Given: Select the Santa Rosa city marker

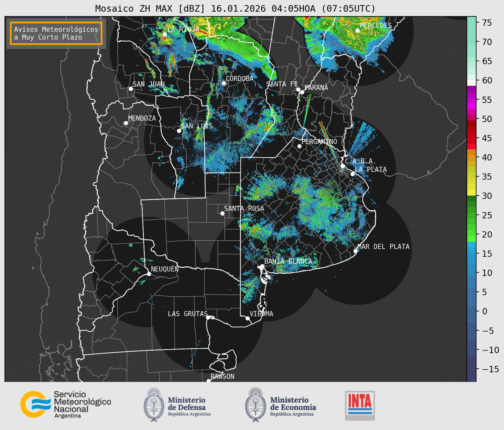Looking at the screenshot, I should point(222,214).
